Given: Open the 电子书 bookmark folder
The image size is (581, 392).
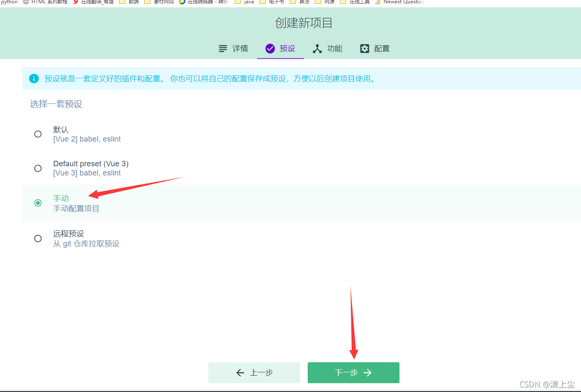Looking at the screenshot, I should tap(272, 2).
